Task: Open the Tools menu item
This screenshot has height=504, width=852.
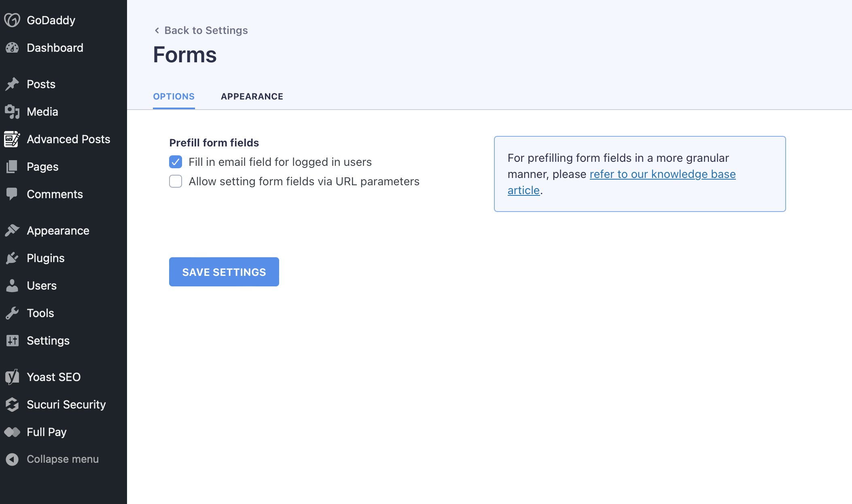Action: click(x=40, y=313)
